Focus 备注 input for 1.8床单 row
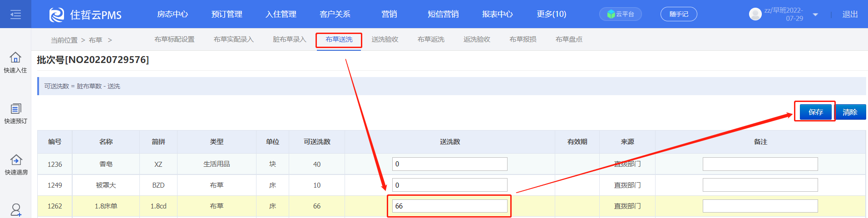Screen dimensions: 868x218 click(760, 206)
